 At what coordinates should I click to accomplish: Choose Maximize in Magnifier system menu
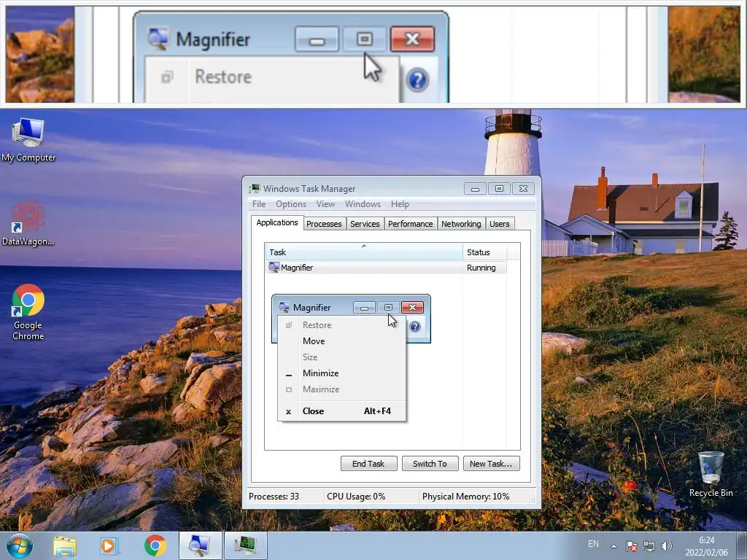tap(341, 389)
